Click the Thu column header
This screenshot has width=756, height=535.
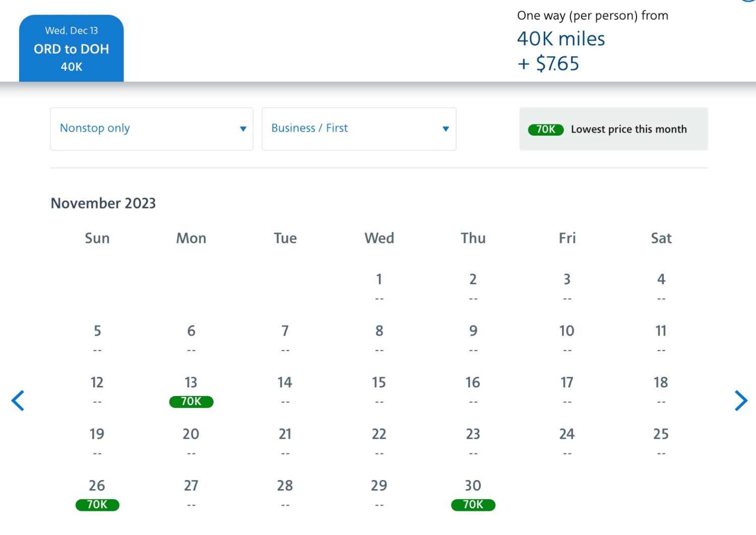tap(473, 238)
